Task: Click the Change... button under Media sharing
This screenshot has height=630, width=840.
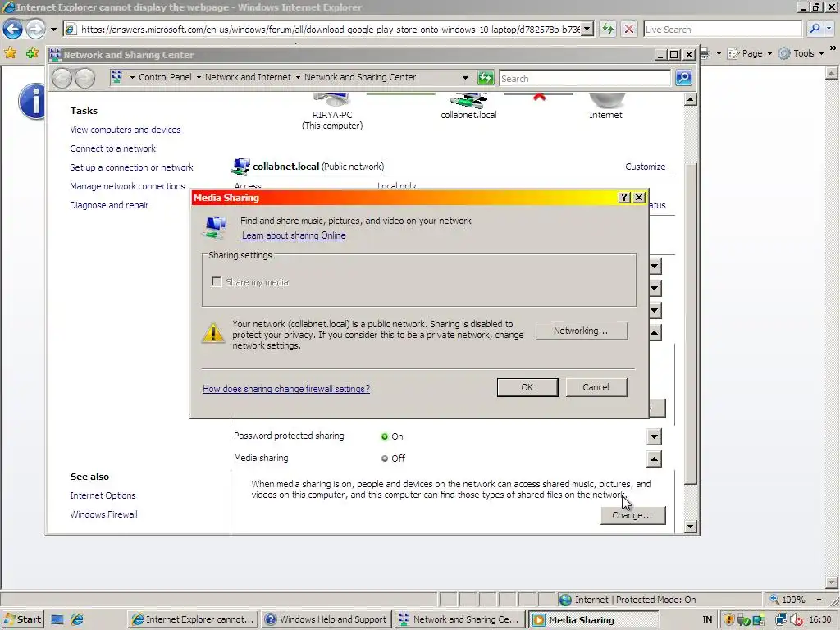Action: coord(632,515)
